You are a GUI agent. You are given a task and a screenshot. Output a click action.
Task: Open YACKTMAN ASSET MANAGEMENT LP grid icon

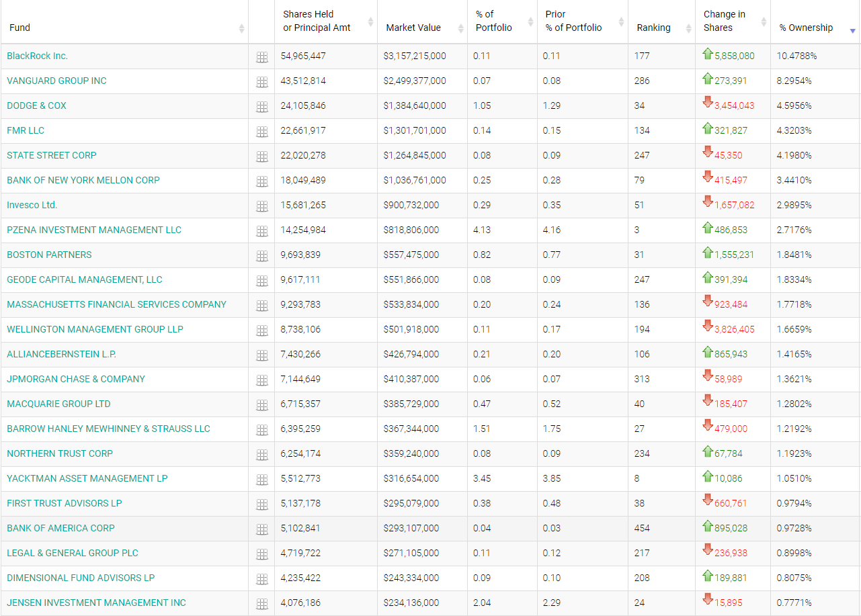pos(262,480)
